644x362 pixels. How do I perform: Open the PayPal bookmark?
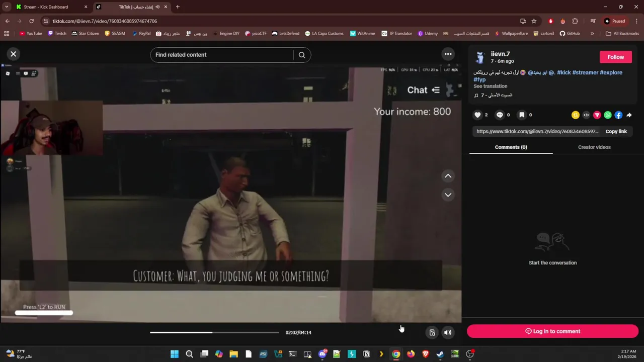click(x=141, y=34)
